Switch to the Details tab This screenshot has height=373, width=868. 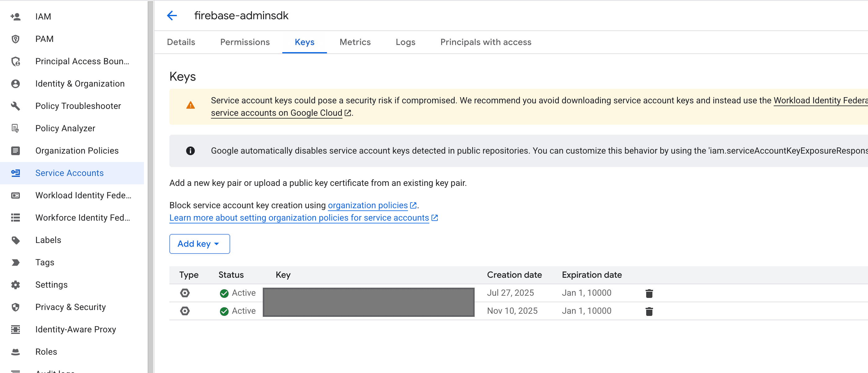point(181,42)
